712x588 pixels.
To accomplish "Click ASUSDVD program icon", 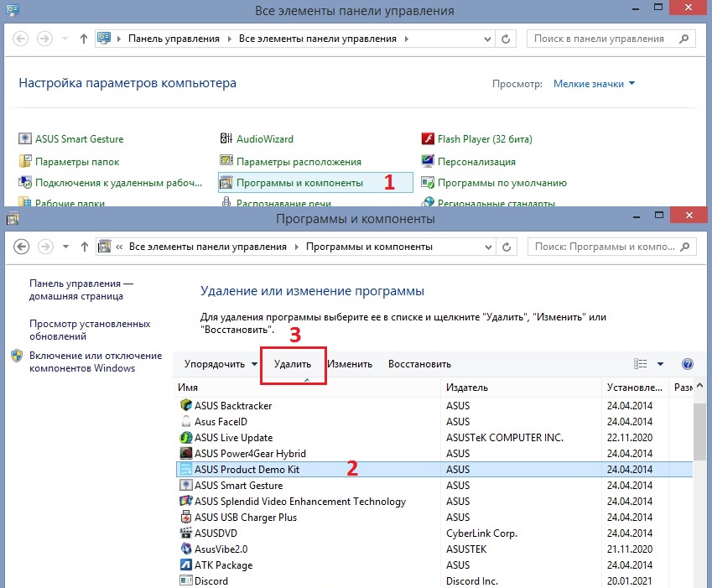I will click(185, 533).
